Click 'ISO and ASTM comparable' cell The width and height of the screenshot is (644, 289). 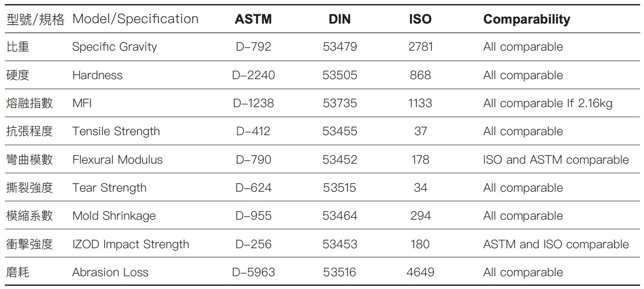[x=556, y=160]
